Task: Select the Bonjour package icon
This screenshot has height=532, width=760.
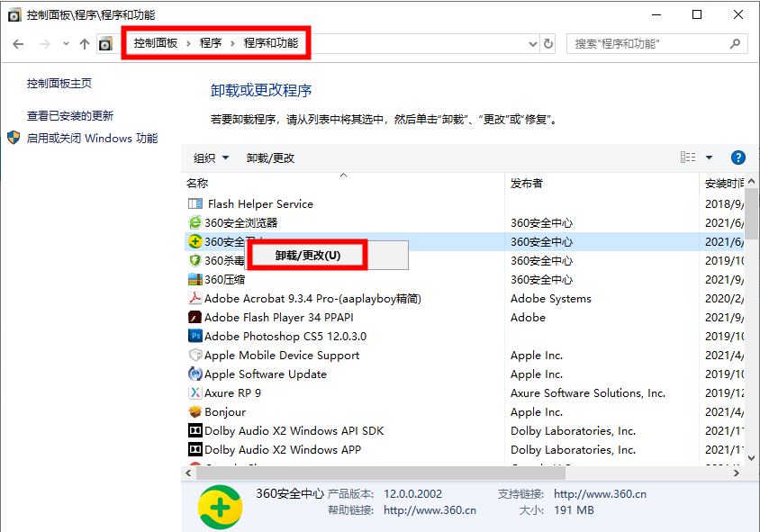Action: coord(195,411)
